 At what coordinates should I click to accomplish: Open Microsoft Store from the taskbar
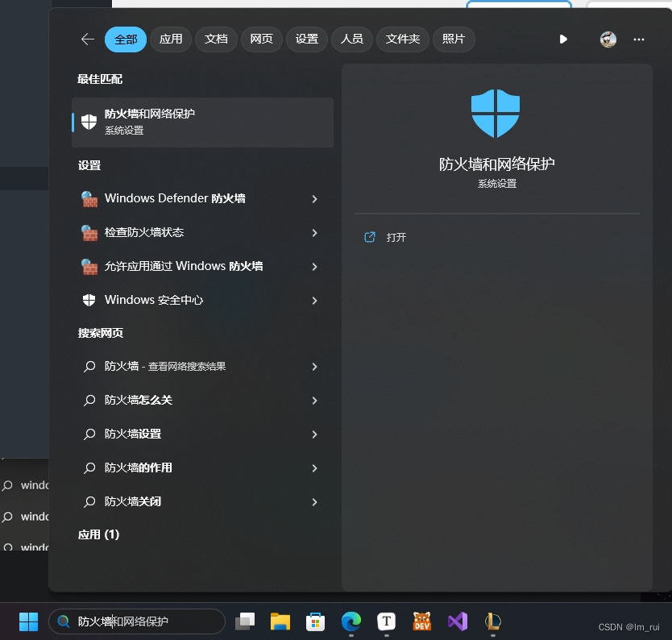tap(315, 621)
